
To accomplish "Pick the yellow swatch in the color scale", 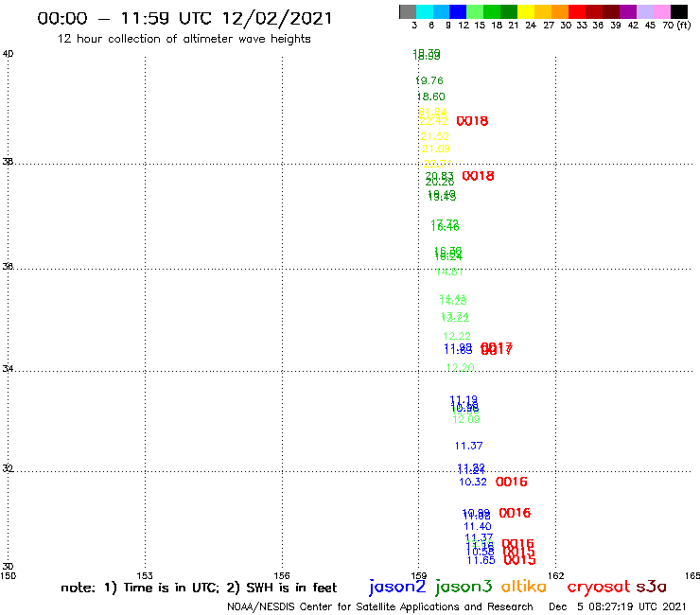I will [526, 11].
